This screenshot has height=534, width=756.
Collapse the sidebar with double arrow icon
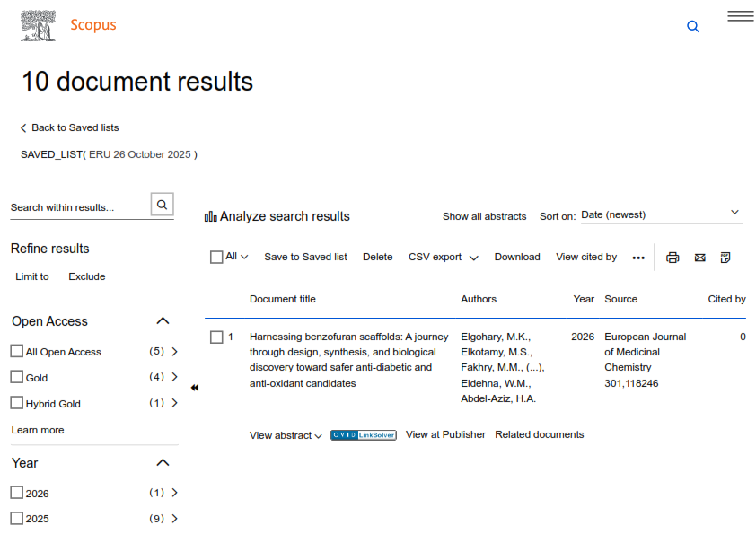[x=195, y=388]
